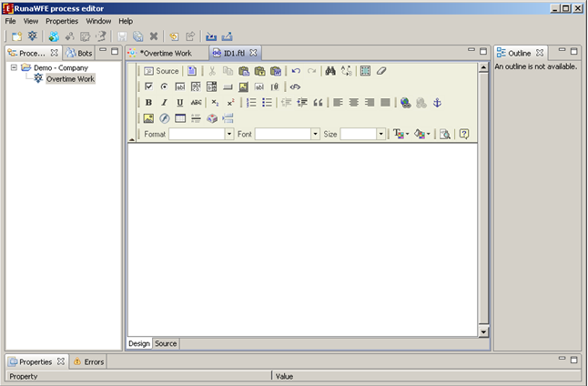Click the Anchor icon in the editor
Viewport: 588px width, 386px height.
[437, 103]
